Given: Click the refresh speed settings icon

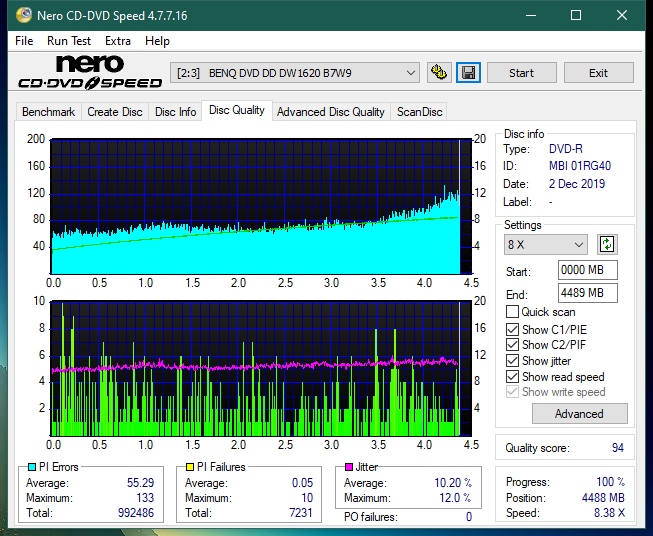Looking at the screenshot, I should [x=607, y=244].
